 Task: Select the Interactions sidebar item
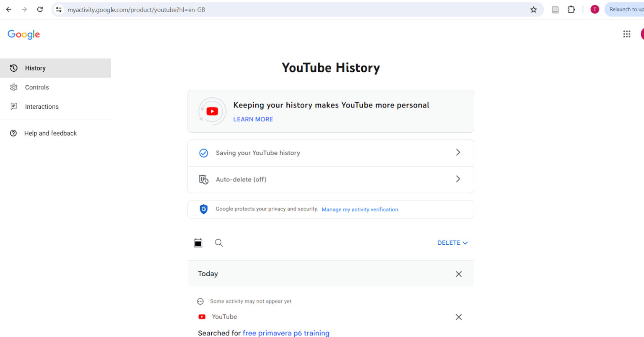pos(42,106)
